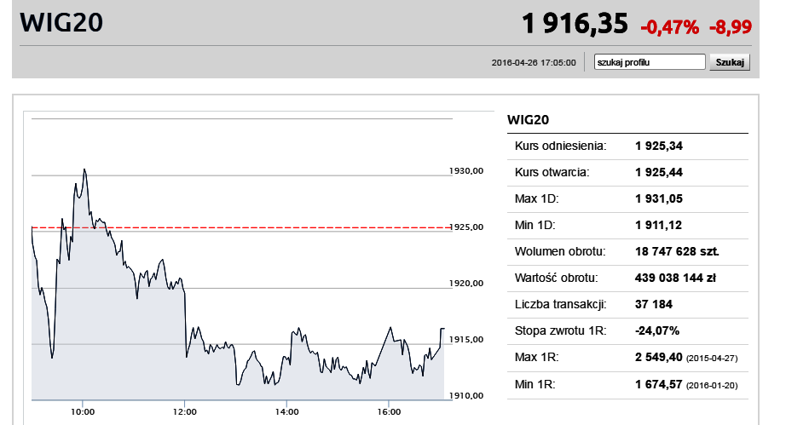This screenshot has height=425, width=786.
Task: Click the chart x-axis label 14:00
Action: pos(287,412)
